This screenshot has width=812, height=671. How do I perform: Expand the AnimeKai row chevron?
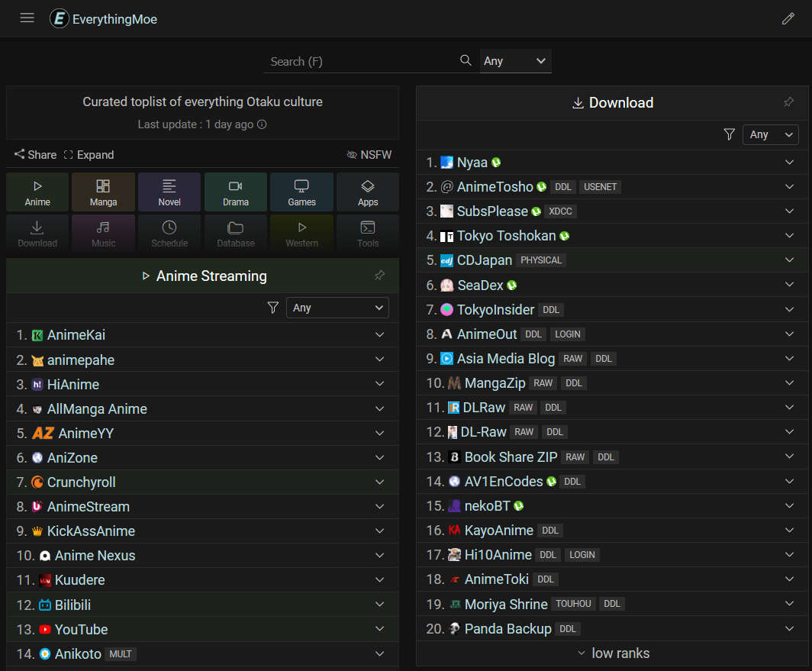pyautogui.click(x=379, y=334)
